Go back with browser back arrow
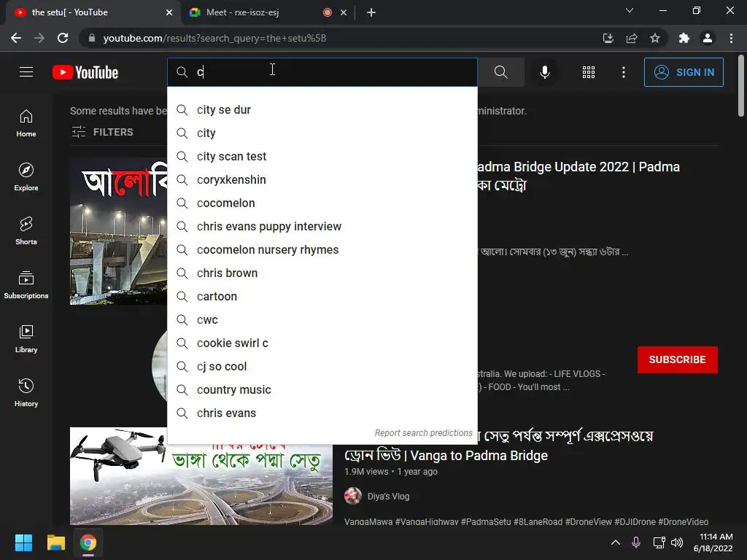This screenshot has height=560, width=747. [16, 38]
